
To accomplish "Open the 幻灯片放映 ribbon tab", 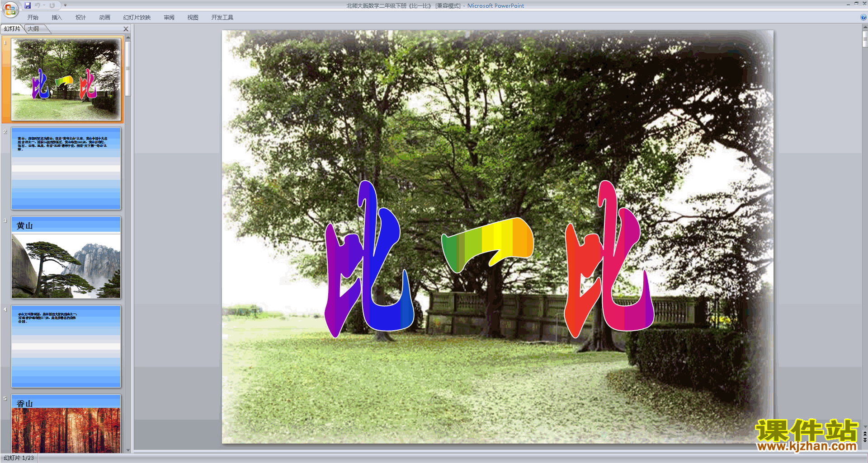I will point(137,18).
